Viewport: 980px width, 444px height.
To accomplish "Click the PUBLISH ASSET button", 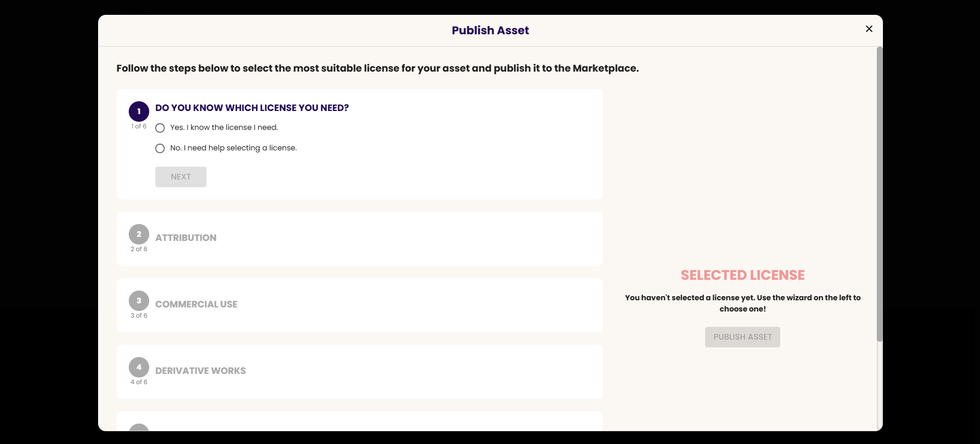I will pos(742,337).
